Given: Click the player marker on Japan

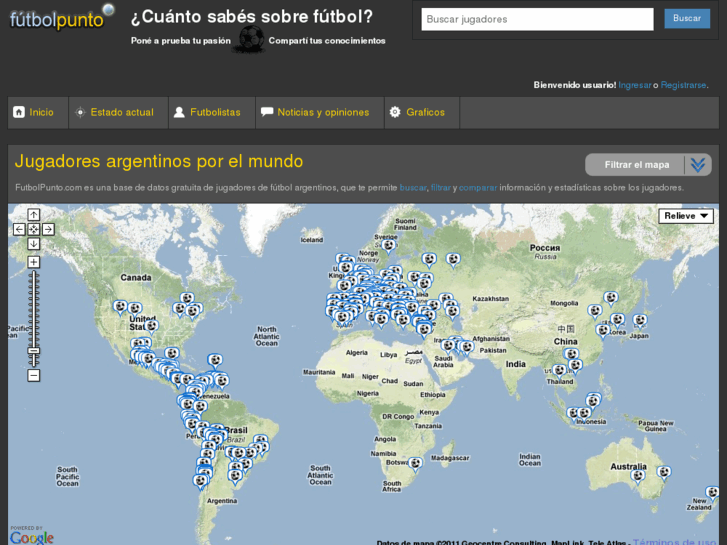Looking at the screenshot, I should click(640, 321).
